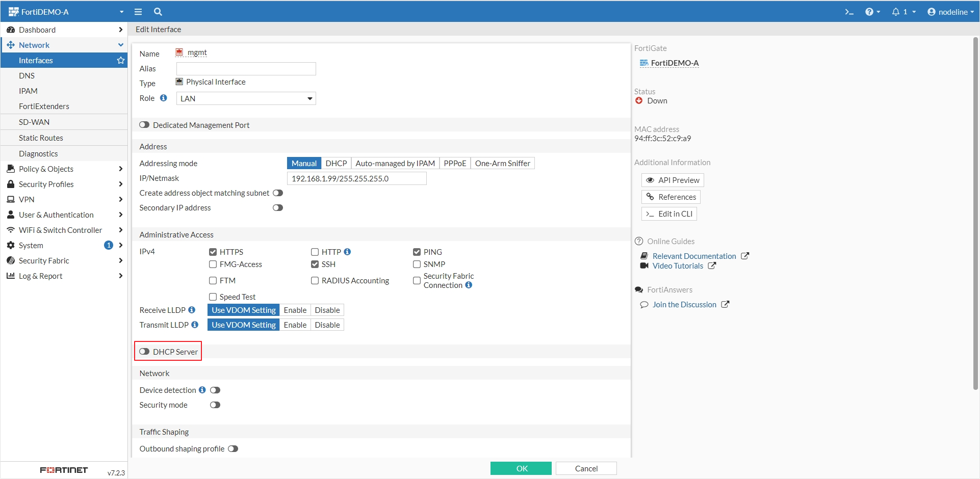Select PPPoE addressing mode
The height and width of the screenshot is (479, 980).
tap(455, 163)
